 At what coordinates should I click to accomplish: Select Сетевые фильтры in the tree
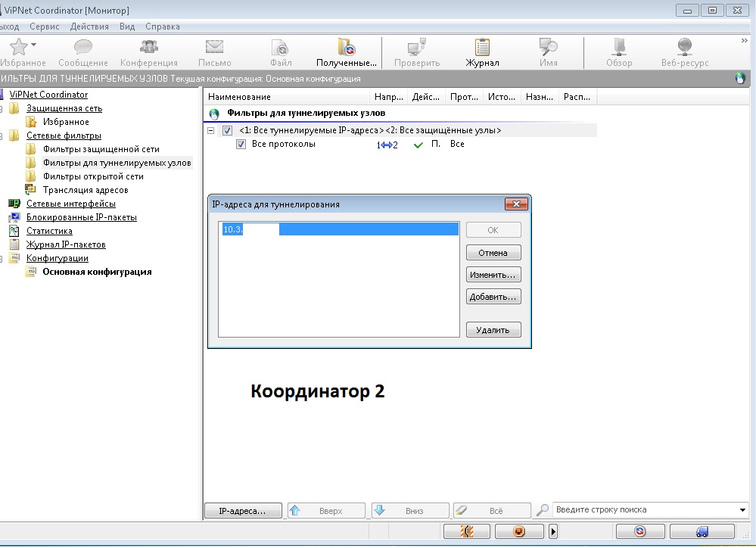click(64, 135)
